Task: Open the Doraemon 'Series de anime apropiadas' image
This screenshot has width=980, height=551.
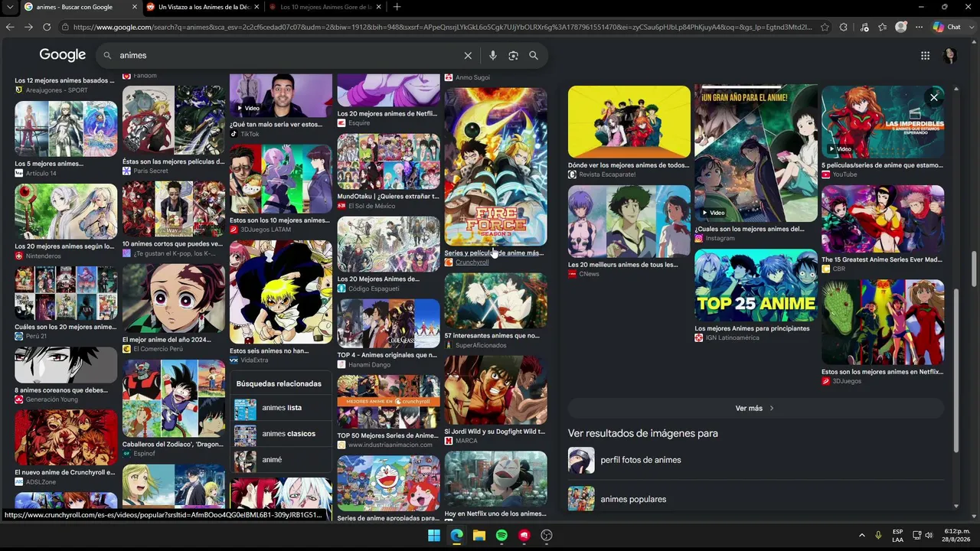Action: tap(389, 483)
